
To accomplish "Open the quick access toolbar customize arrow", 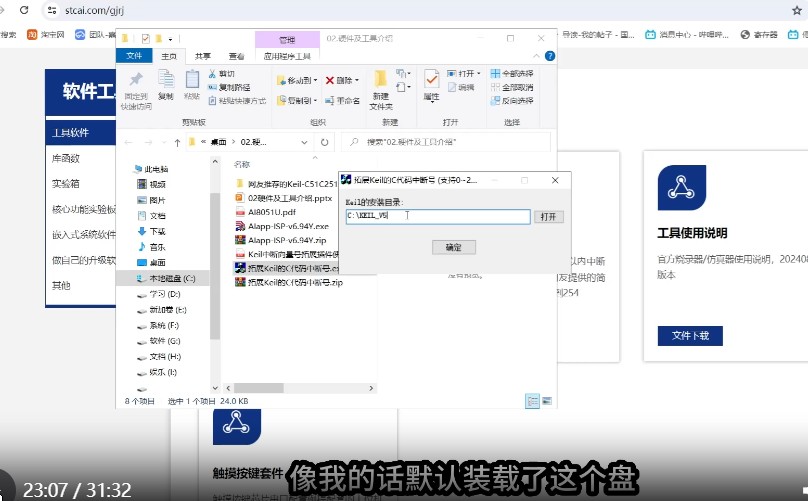I will (x=170, y=39).
